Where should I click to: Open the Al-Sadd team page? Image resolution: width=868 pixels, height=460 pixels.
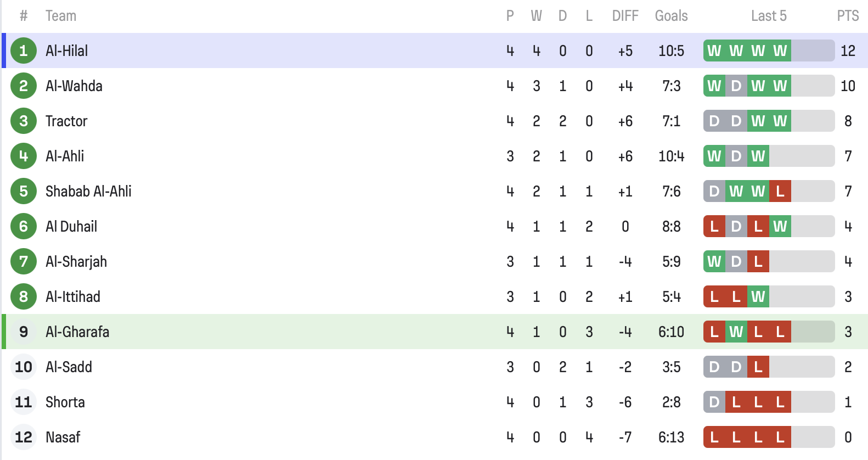click(69, 367)
